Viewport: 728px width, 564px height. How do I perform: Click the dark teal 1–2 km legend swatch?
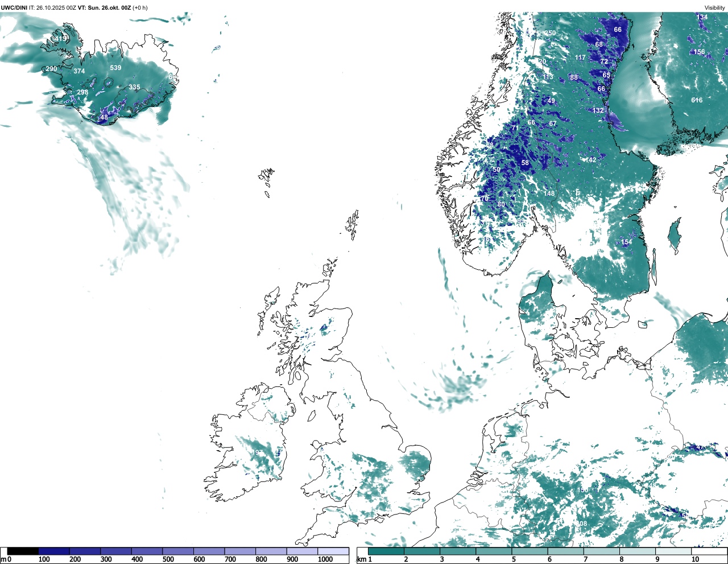[x=386, y=551]
